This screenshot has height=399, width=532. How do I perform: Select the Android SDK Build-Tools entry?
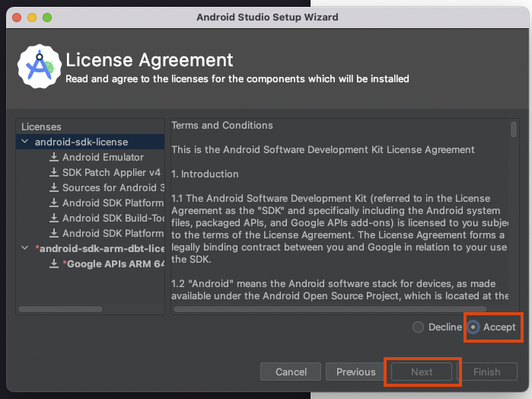point(113,219)
